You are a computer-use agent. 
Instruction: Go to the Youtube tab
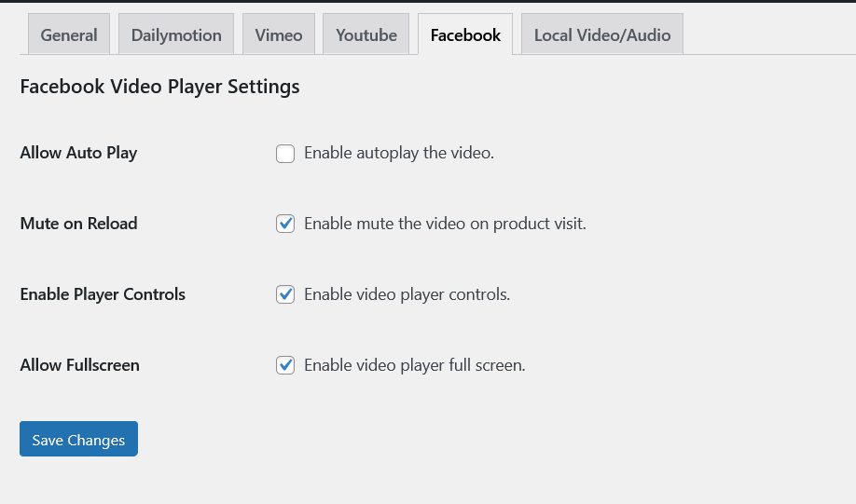click(366, 35)
